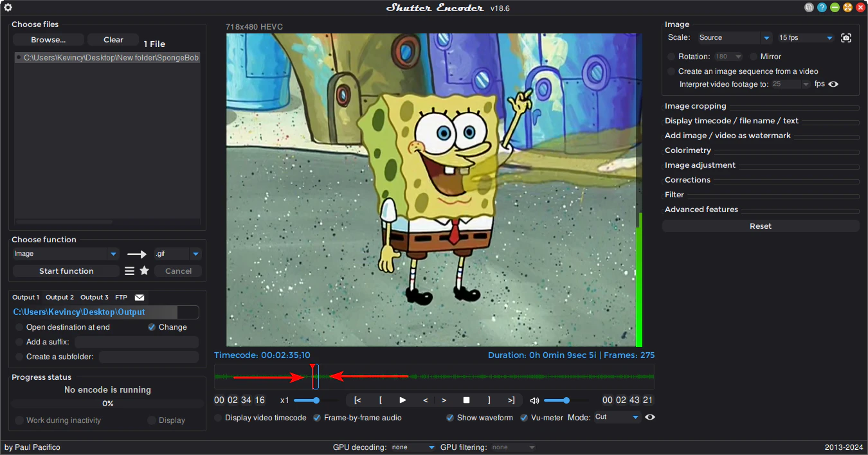This screenshot has height=455, width=868.
Task: Open the 15 fps dropdown
Action: pos(806,38)
